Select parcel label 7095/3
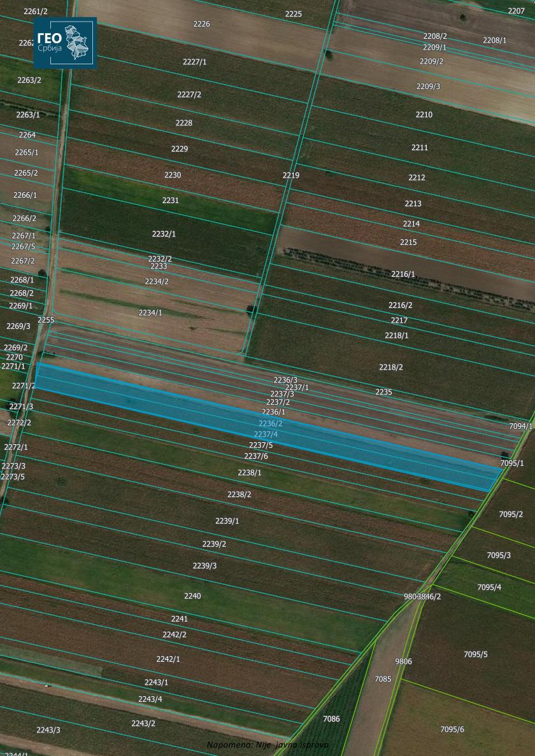 [499, 555]
